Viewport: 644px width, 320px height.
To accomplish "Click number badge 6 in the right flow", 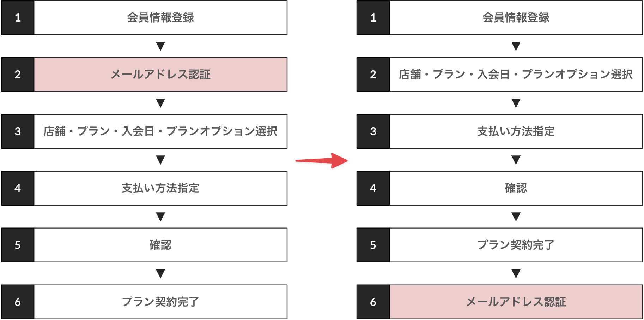I will point(373,302).
